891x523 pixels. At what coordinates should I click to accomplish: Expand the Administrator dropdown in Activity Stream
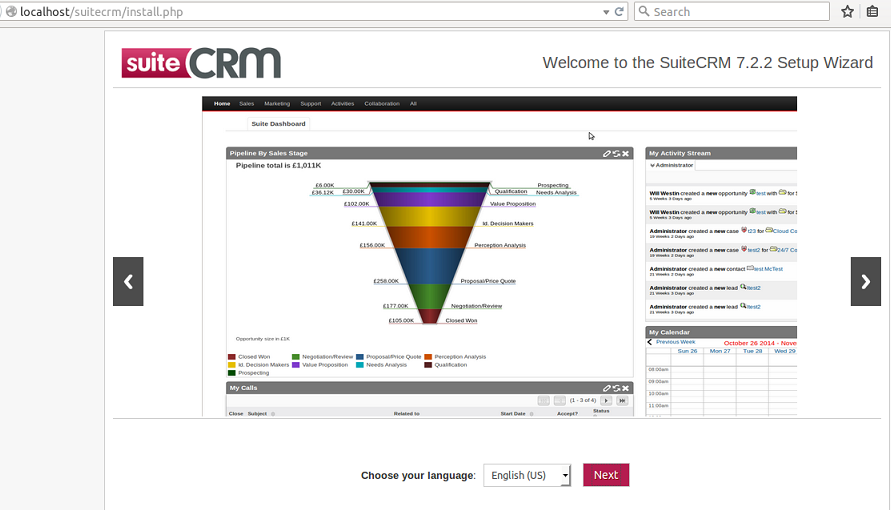[672, 165]
